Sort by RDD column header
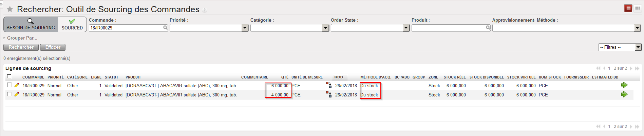Viewport: 644px width, 136px height. point(339,77)
